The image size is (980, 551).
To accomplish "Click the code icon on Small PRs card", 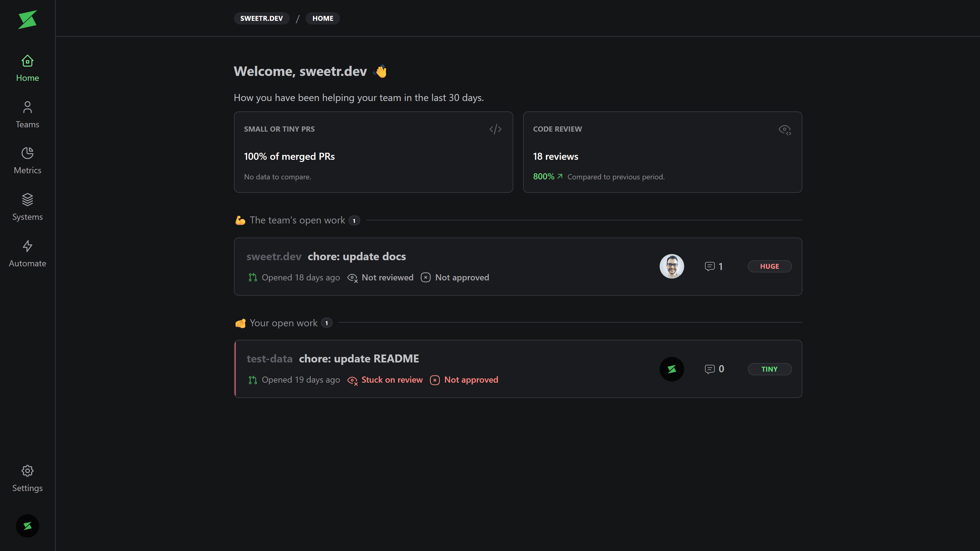I will 495,129.
